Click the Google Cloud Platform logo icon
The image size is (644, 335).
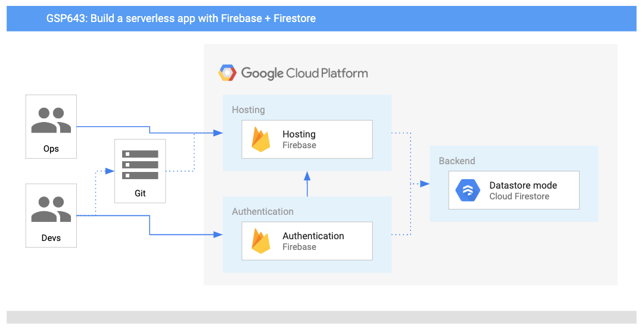(228, 73)
